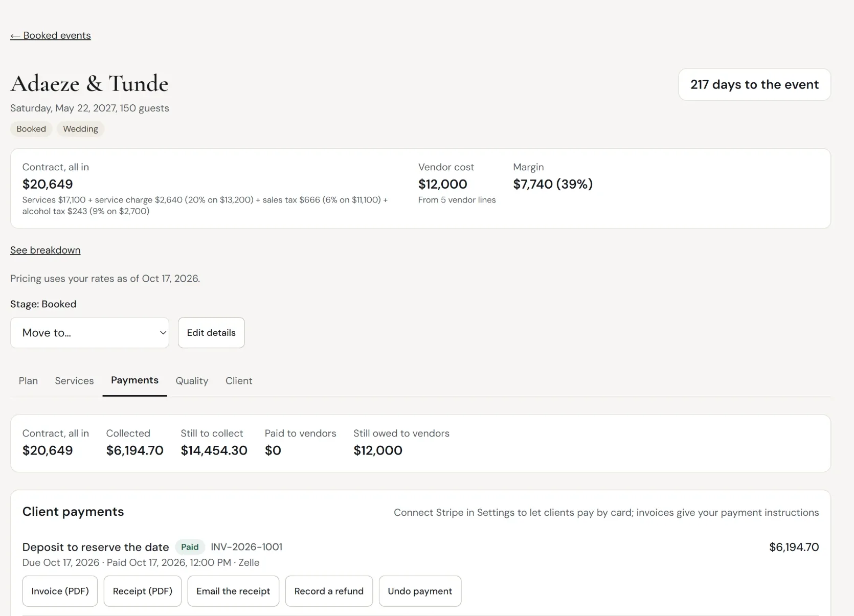
Task: Click the Paid badge on deposit
Action: point(190,547)
